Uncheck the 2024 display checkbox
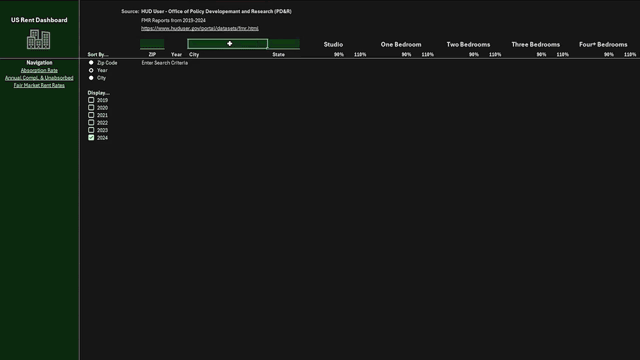The width and height of the screenshot is (640, 360). click(91, 138)
